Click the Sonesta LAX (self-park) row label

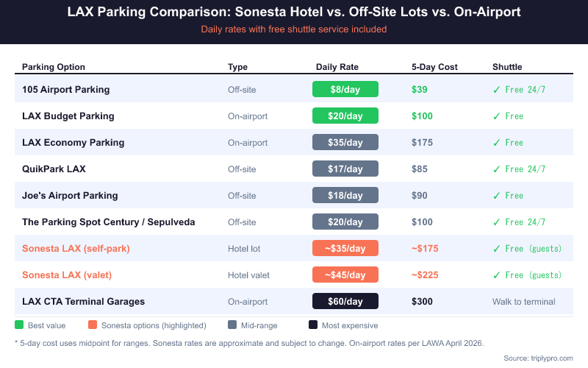[76, 248]
